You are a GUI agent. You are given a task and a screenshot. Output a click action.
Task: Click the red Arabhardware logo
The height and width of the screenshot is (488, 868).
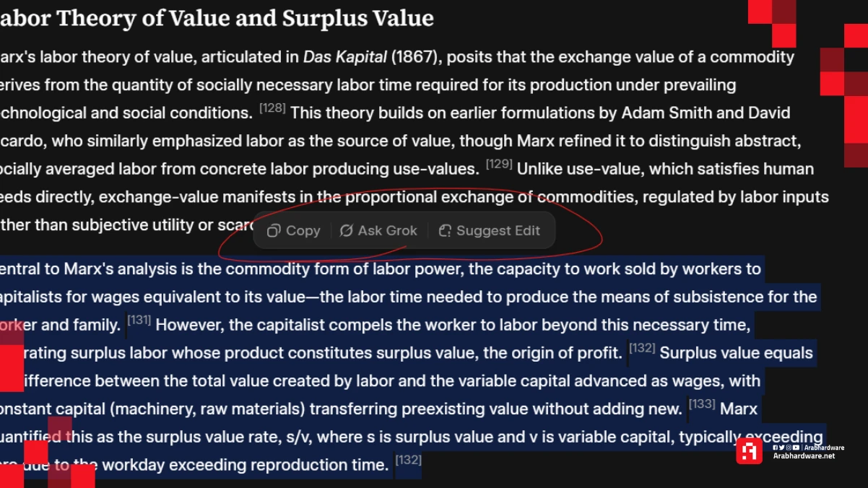pos(749,451)
